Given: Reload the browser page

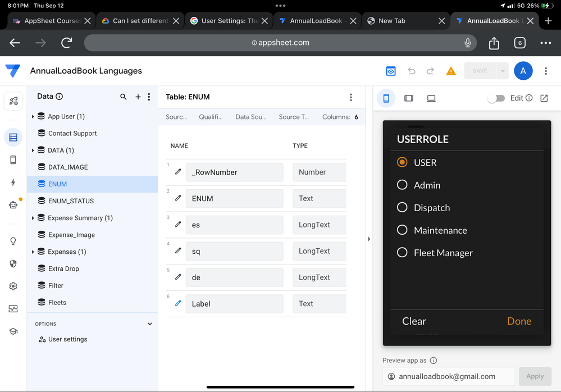Looking at the screenshot, I should tap(67, 43).
